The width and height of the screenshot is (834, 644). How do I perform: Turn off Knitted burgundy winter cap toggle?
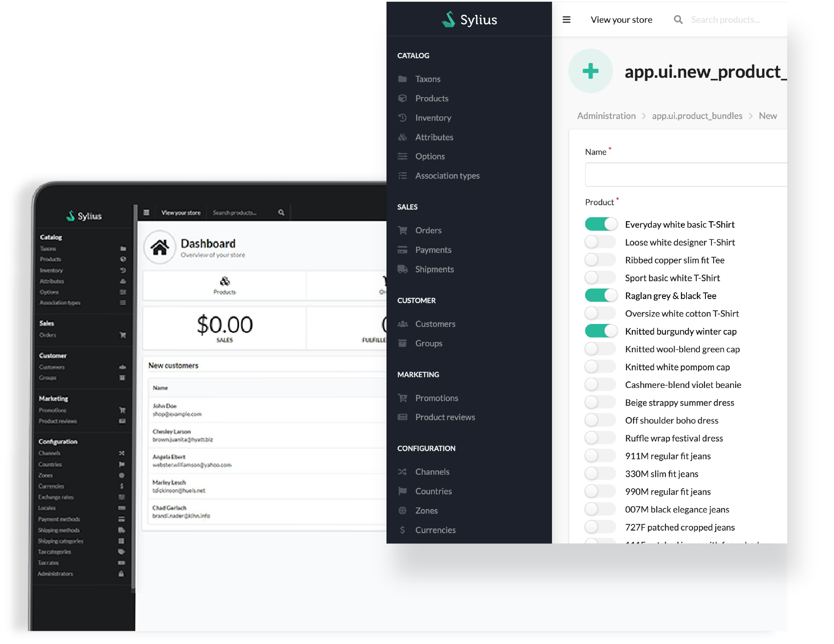click(x=601, y=331)
